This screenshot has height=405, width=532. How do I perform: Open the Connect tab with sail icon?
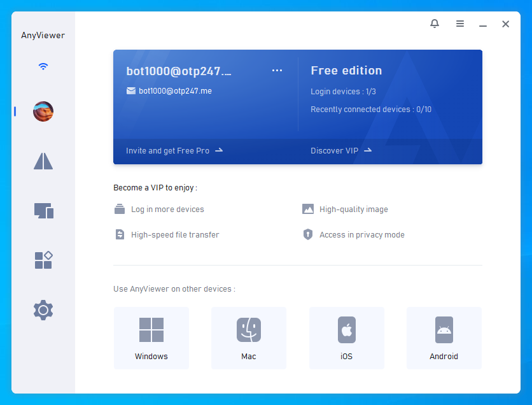point(43,162)
